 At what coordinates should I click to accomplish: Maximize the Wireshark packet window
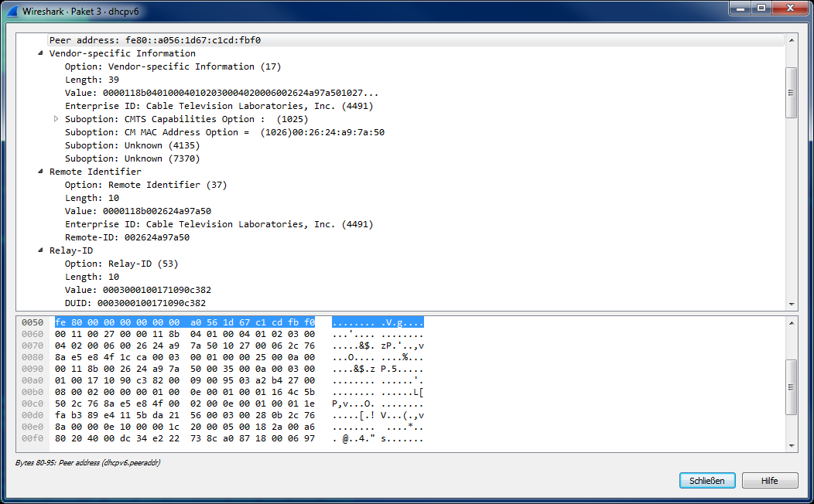[761, 9]
